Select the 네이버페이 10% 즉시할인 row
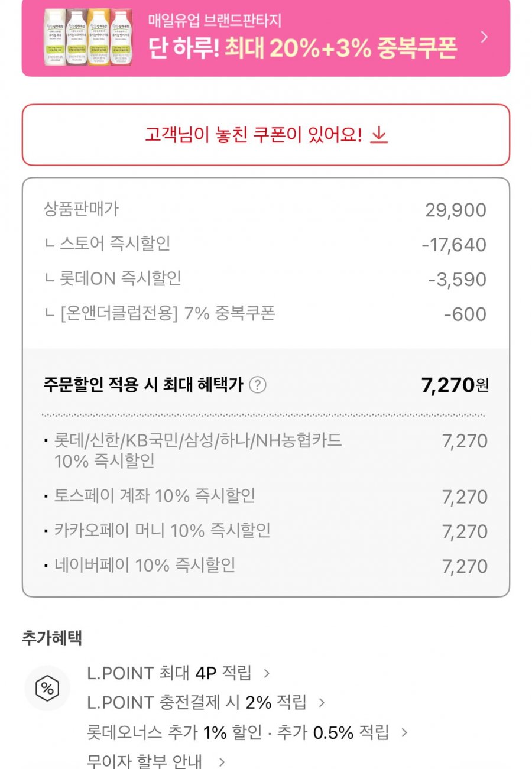The image size is (532, 769). (x=265, y=566)
